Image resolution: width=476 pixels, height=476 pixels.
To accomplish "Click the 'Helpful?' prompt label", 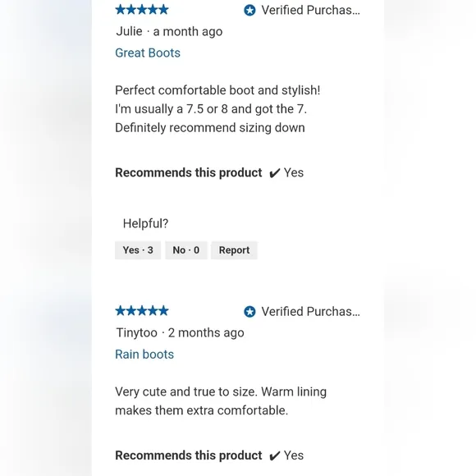I will pyautogui.click(x=145, y=224).
